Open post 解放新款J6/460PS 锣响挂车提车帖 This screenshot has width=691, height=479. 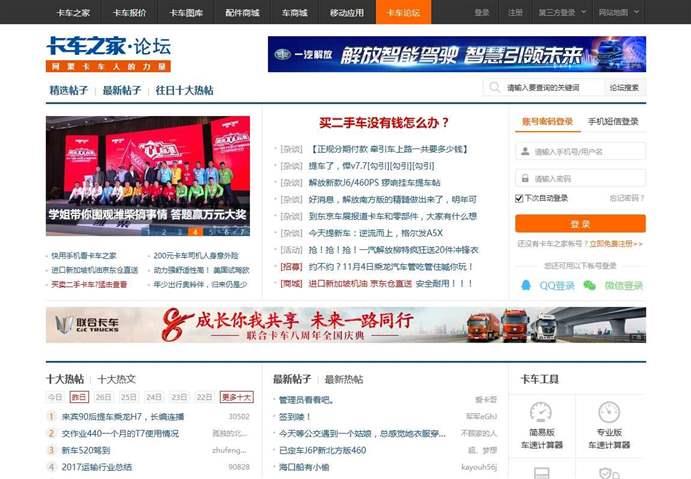374,182
